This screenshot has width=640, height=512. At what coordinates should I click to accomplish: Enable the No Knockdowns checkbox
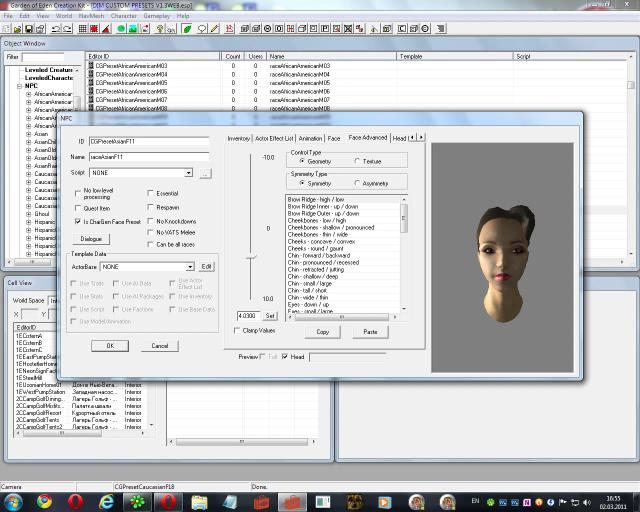point(150,221)
